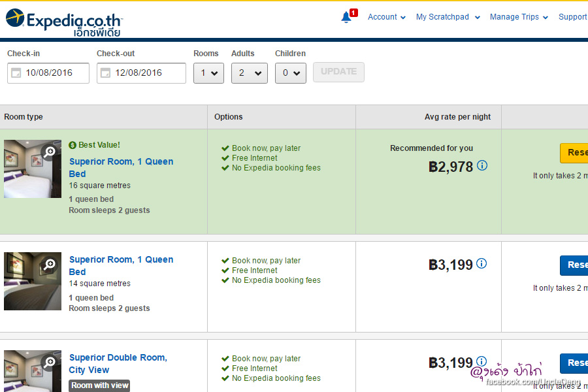Open the Manage Trips menu
Screen dimensions: 588x392
(x=519, y=17)
